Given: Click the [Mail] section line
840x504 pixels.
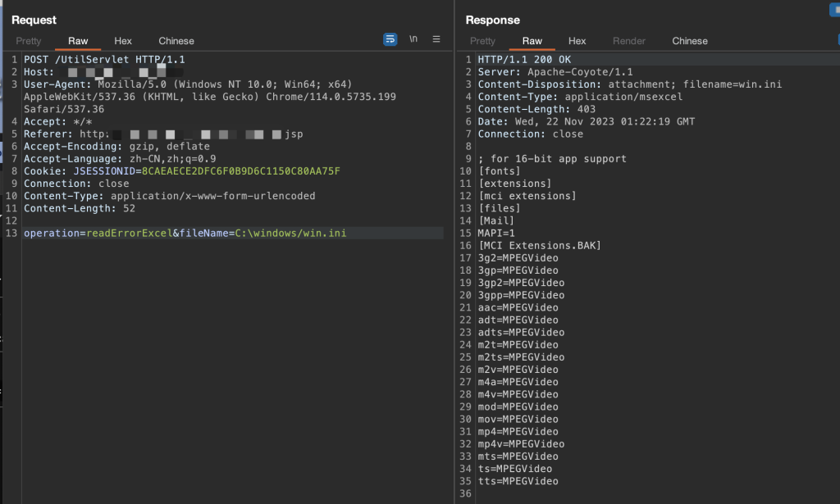Looking at the screenshot, I should coord(496,220).
